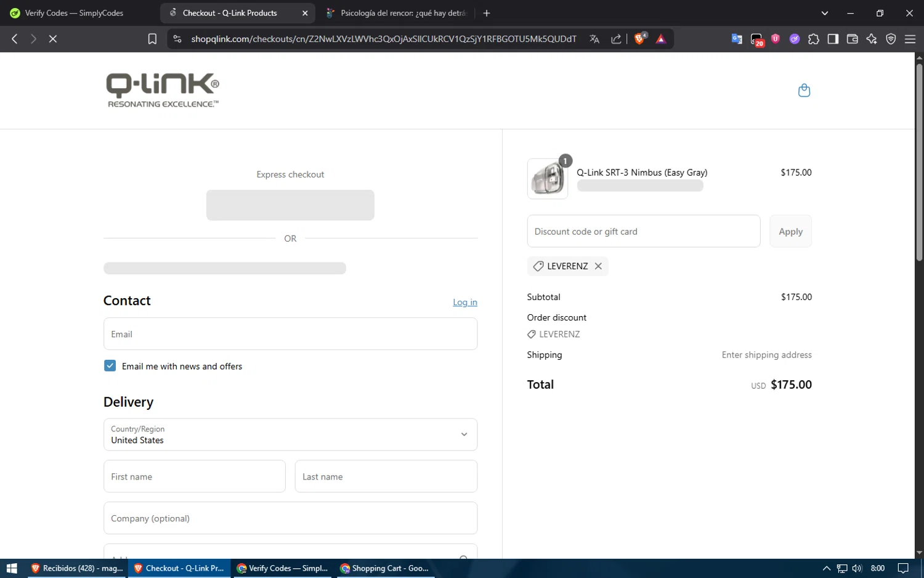Open the Brave VPN icon
The image size is (924, 578).
click(x=891, y=39)
